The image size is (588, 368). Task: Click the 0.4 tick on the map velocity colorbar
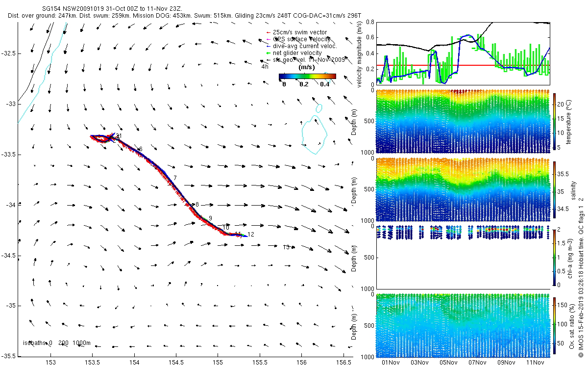[x=325, y=84]
